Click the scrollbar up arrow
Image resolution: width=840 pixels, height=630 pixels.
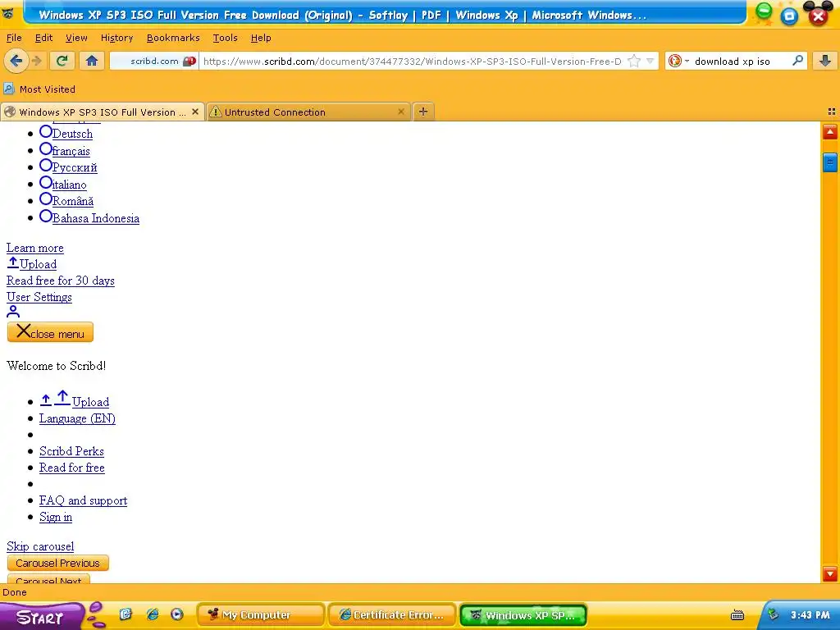[830, 132]
